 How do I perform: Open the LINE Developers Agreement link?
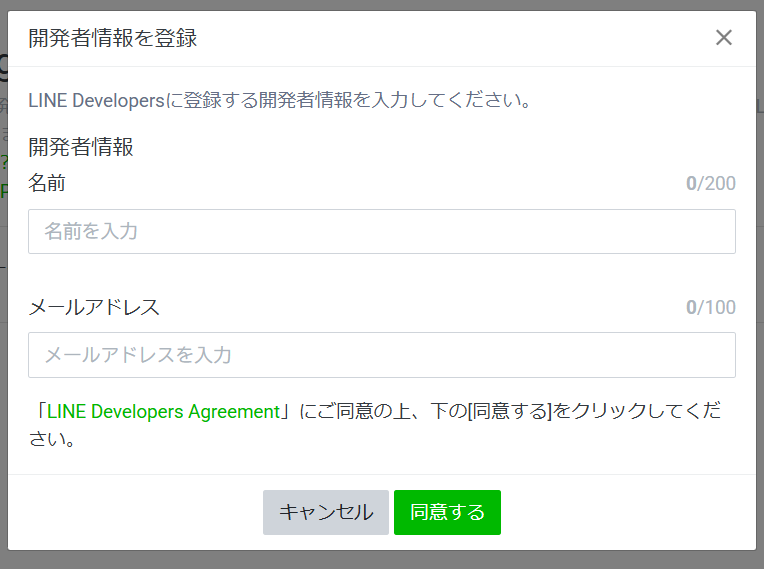[x=163, y=411]
